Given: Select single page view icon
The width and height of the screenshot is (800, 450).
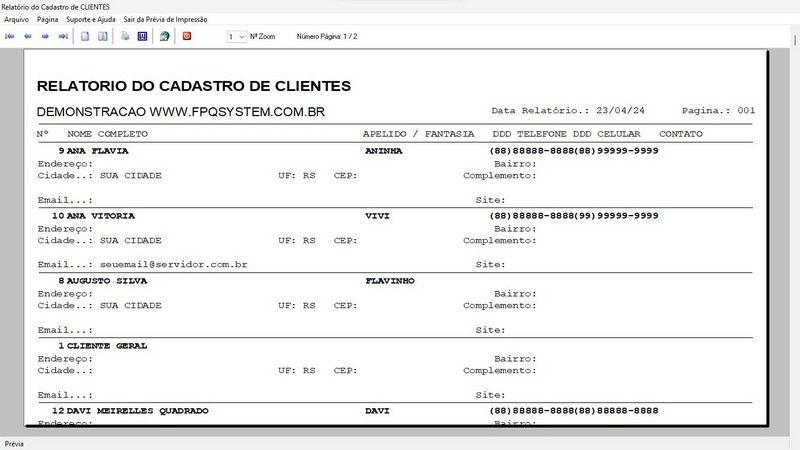Looking at the screenshot, I should (86, 36).
